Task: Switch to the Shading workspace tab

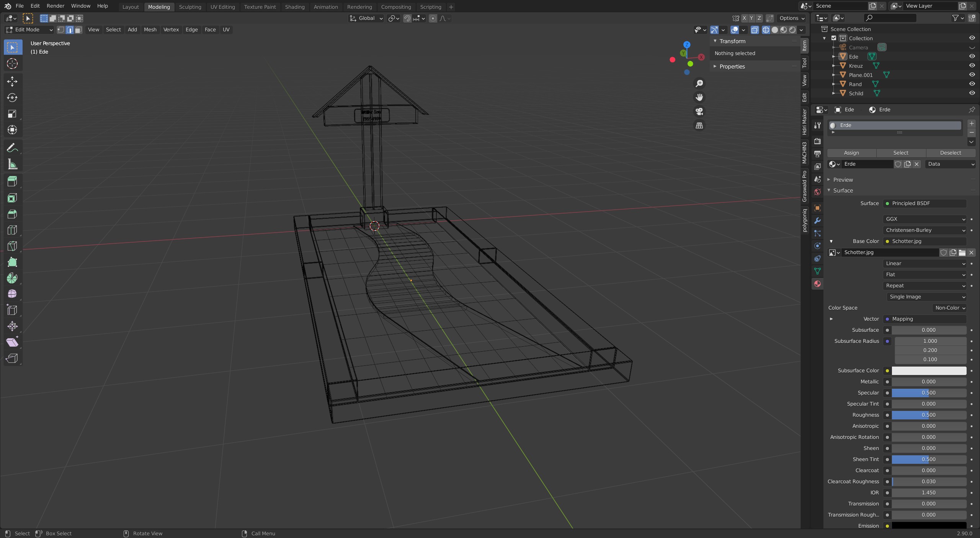Action: pos(294,7)
